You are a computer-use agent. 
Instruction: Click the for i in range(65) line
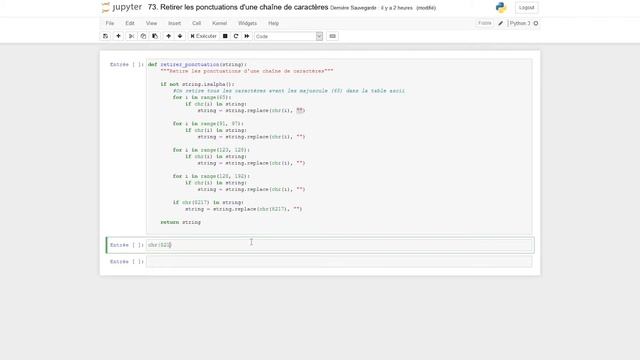(202, 97)
